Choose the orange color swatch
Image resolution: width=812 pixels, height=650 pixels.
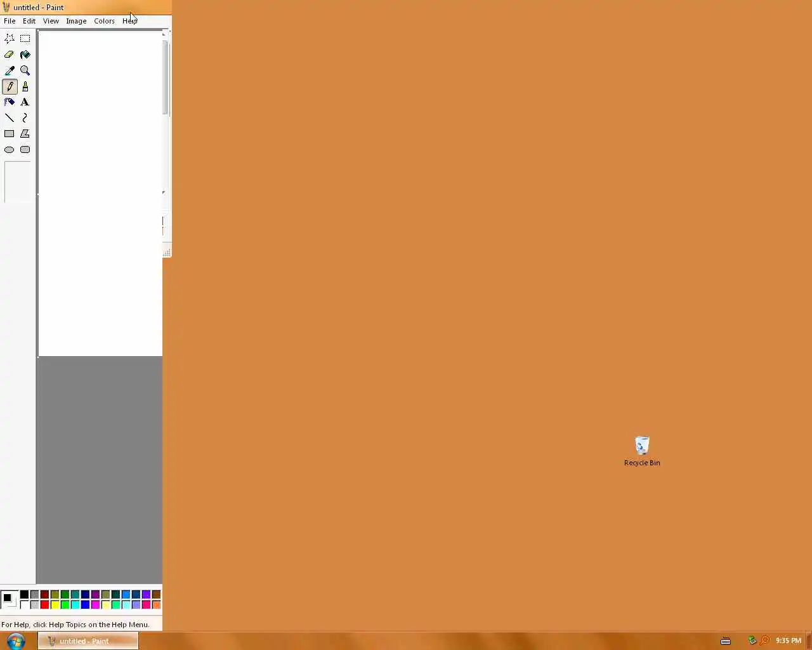pyautogui.click(x=156, y=605)
